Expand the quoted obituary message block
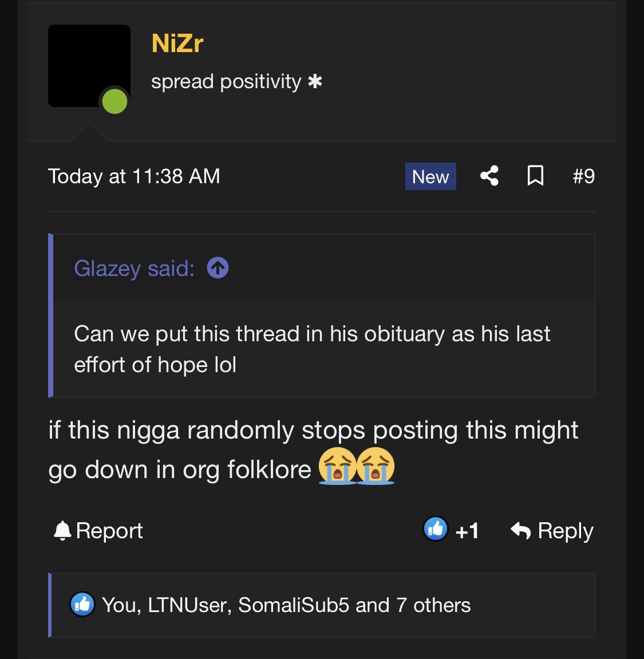Image resolution: width=644 pixels, height=659 pixels. (x=322, y=349)
